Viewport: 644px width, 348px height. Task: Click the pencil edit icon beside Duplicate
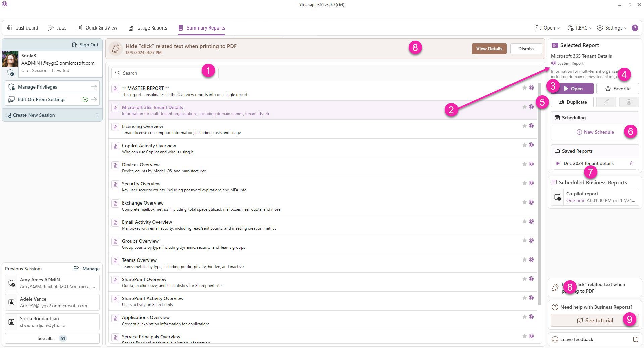606,102
